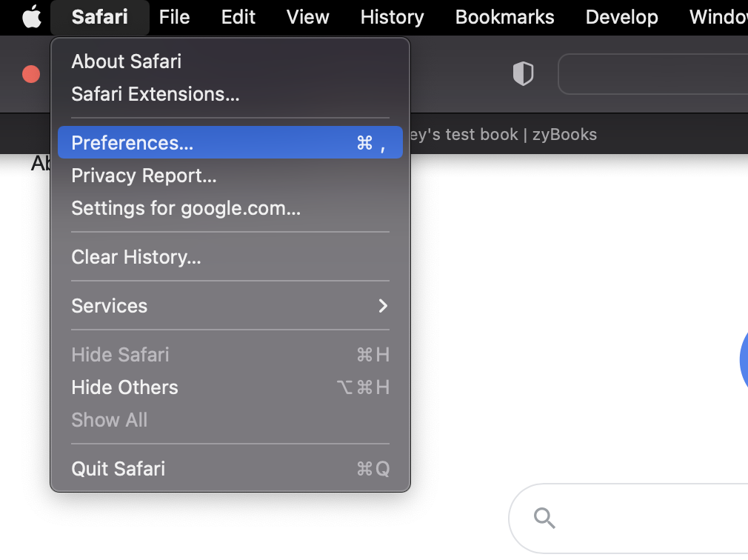Screen dimensions: 748x560
Task: Choose About Safari
Action: coord(230,61)
